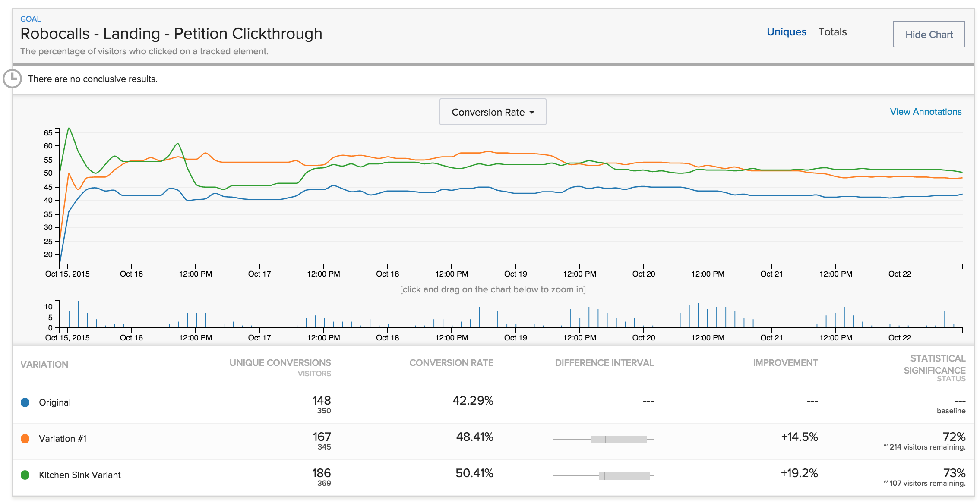This screenshot has width=980, height=503.
Task: Click the Difference Interval column header
Action: point(604,363)
